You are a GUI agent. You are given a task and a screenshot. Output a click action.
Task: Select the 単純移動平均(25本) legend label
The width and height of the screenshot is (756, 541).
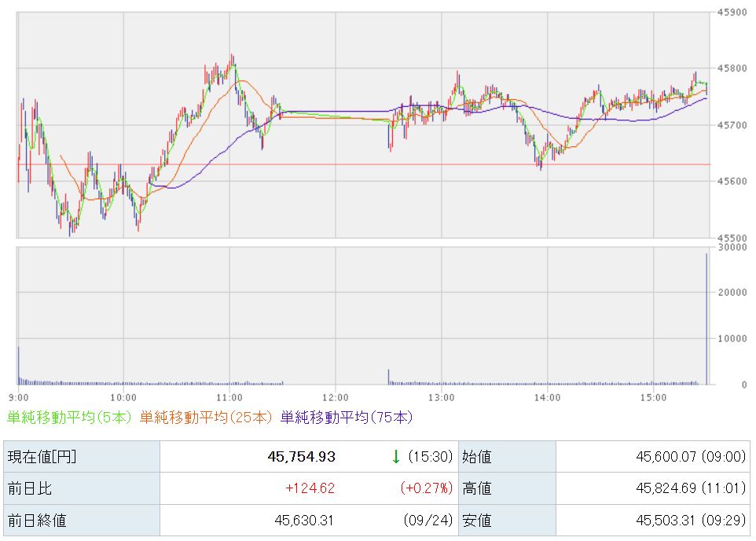click(x=206, y=417)
